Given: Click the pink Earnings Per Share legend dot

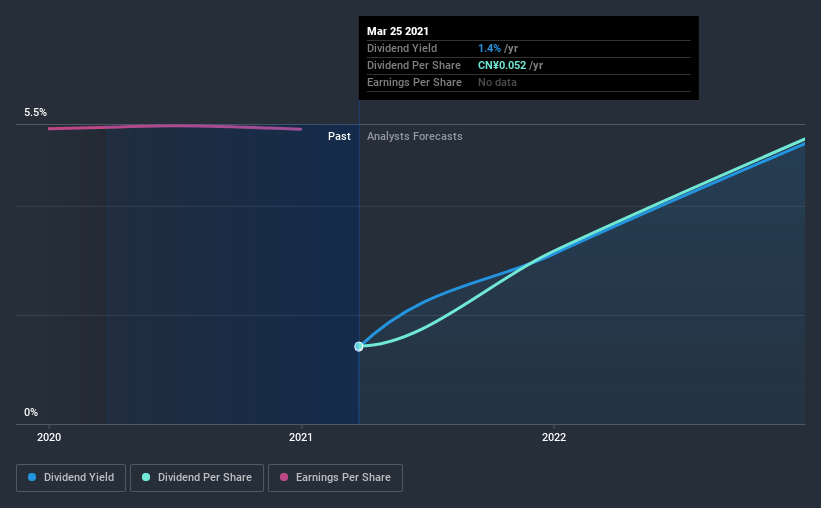Looking at the screenshot, I should point(284,478).
